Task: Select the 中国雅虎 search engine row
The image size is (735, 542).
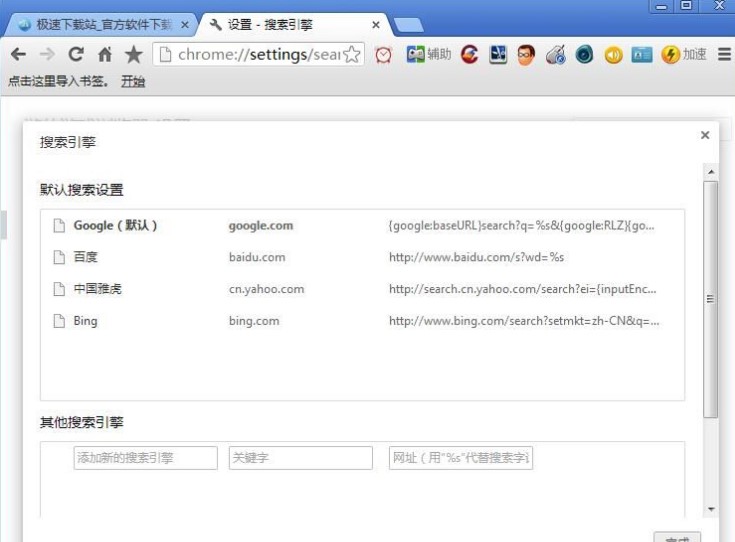Action: [362, 289]
